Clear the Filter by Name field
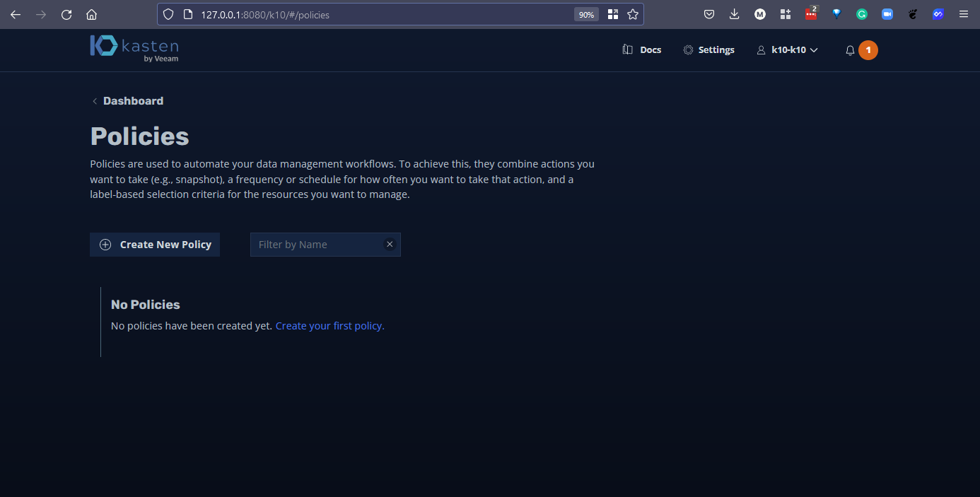The image size is (980, 497). [390, 244]
